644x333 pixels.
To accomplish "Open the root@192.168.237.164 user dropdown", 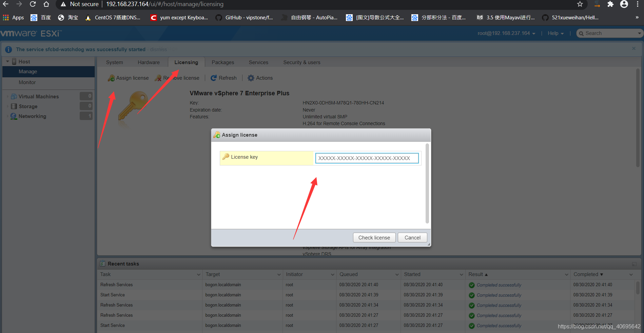I will (x=507, y=33).
